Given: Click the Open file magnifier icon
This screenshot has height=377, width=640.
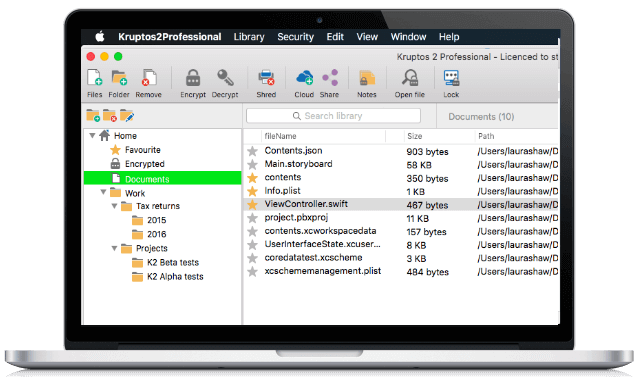Looking at the screenshot, I should pyautogui.click(x=410, y=78).
